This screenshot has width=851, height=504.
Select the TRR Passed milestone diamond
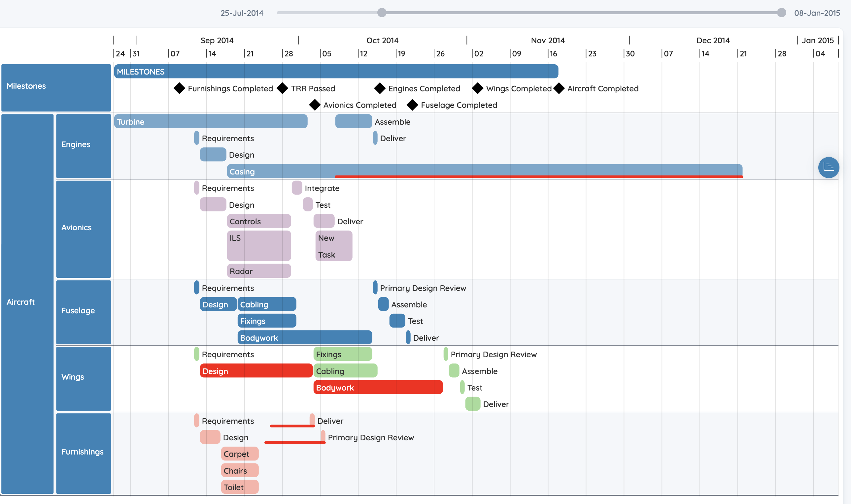283,88
